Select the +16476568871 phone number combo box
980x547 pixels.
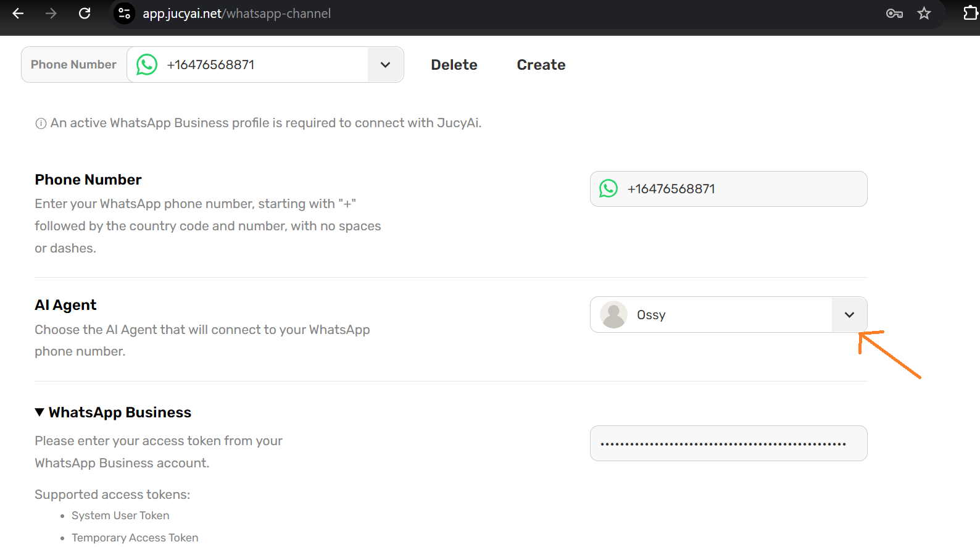[265, 64]
